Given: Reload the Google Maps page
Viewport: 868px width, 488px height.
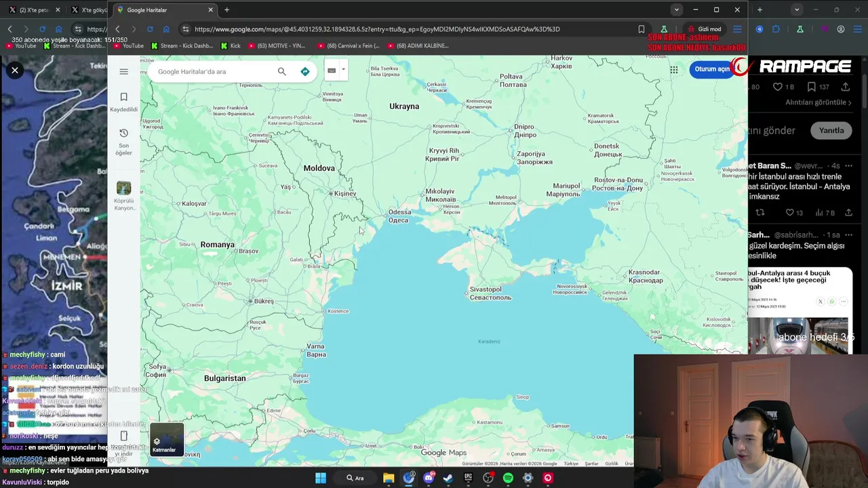Looking at the screenshot, I should coord(150,29).
